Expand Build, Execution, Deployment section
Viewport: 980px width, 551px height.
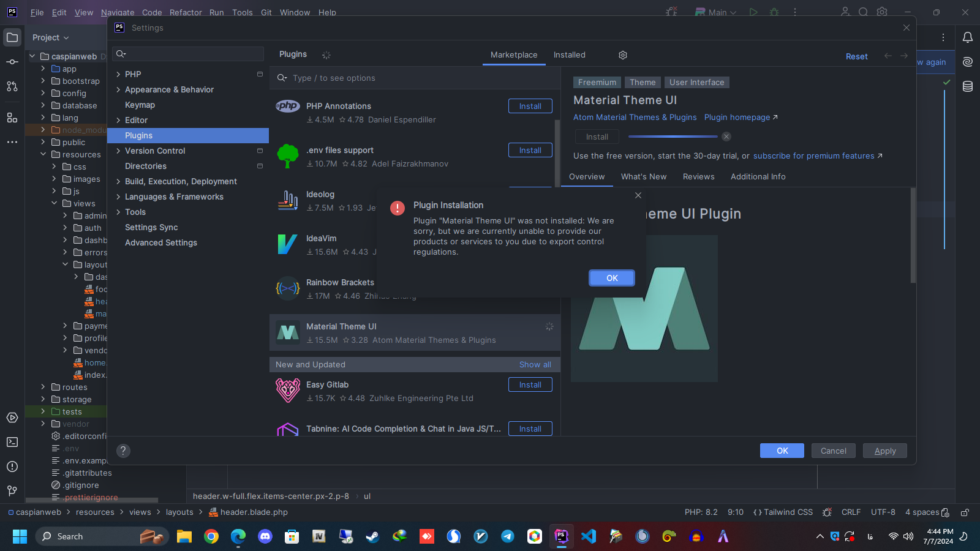click(x=118, y=181)
